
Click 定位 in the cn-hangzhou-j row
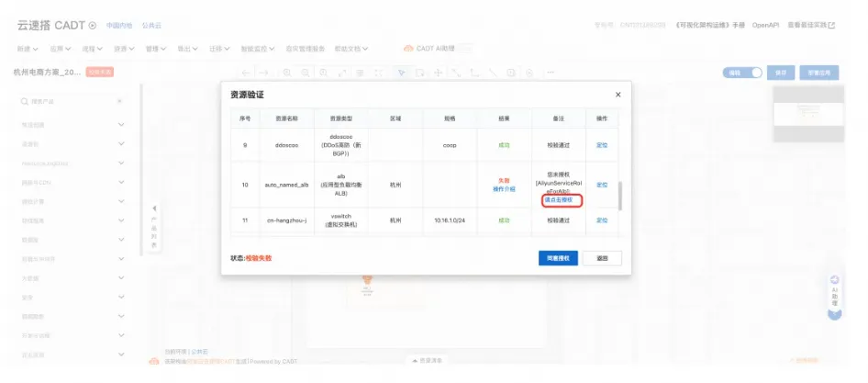click(602, 220)
